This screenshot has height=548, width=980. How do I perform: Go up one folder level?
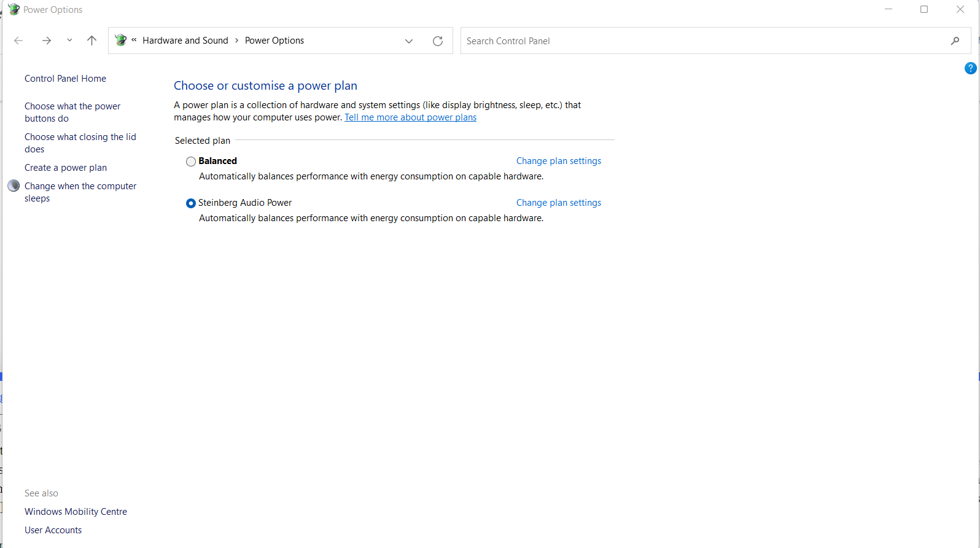tap(91, 41)
